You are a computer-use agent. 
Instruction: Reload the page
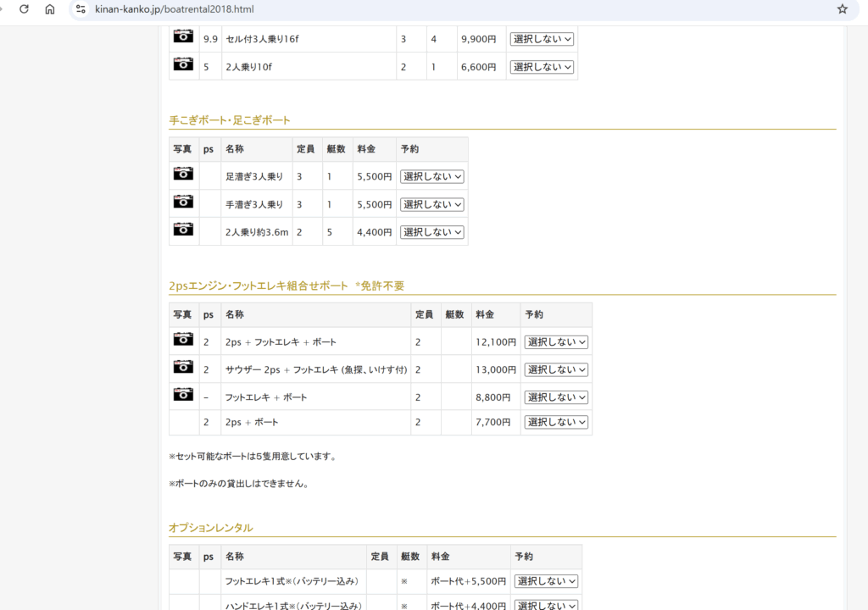point(24,9)
